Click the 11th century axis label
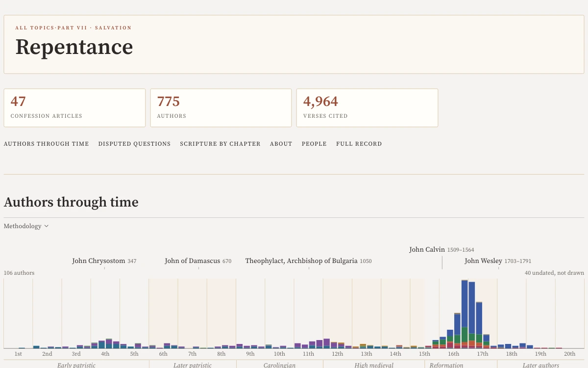 pyautogui.click(x=308, y=354)
